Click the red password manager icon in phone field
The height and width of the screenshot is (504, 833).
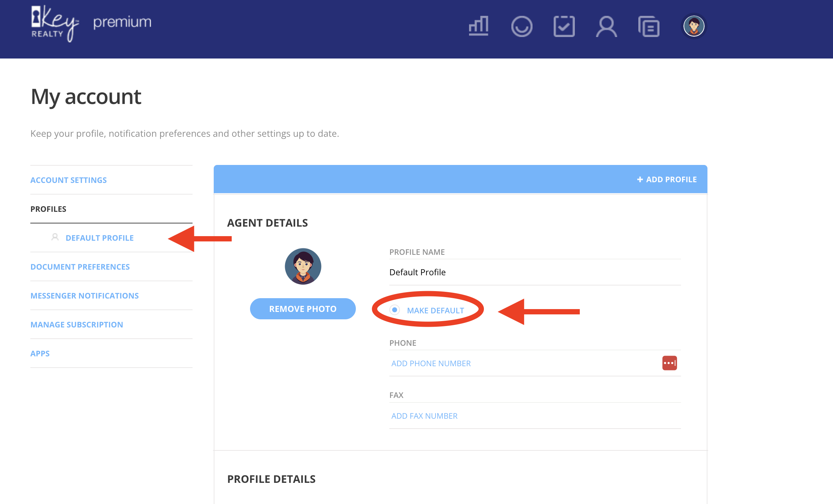pos(669,363)
